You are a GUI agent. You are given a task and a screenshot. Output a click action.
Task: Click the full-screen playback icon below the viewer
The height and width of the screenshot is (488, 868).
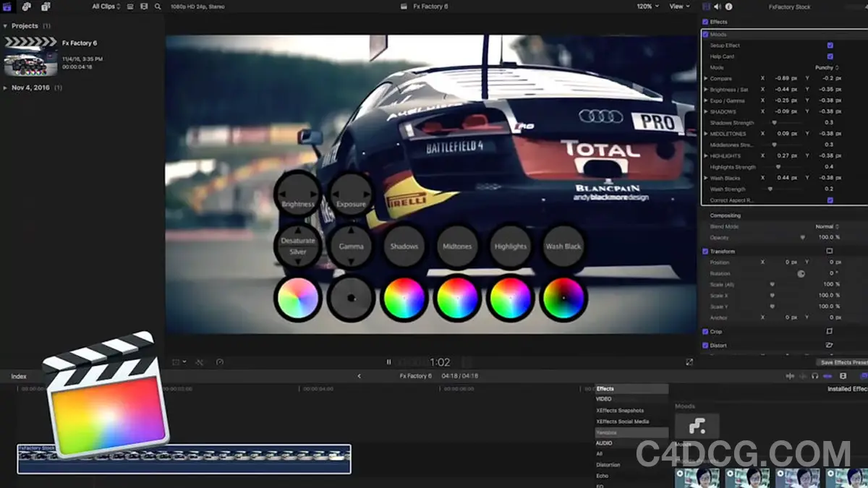tap(690, 361)
